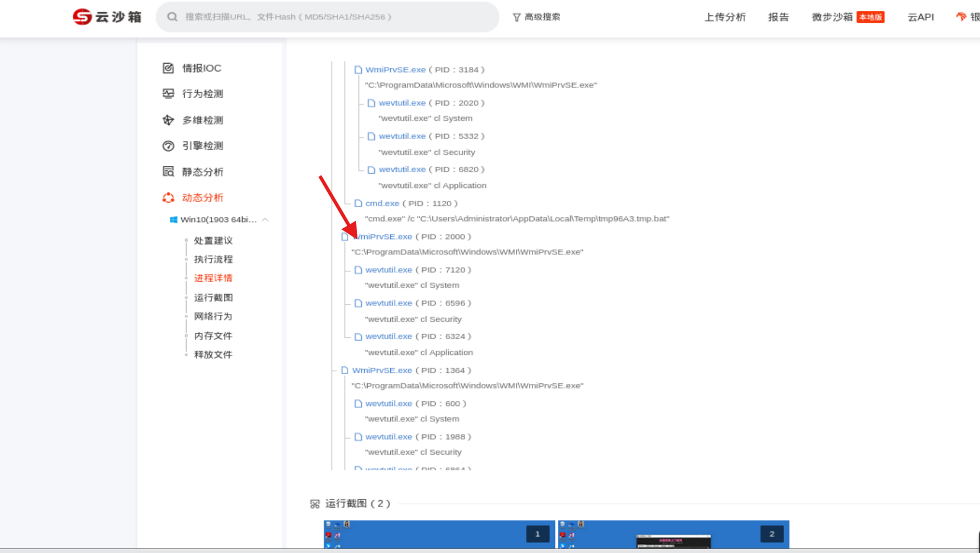Click the 情报IOC sidebar label
The width and height of the screenshot is (980, 553).
click(202, 68)
